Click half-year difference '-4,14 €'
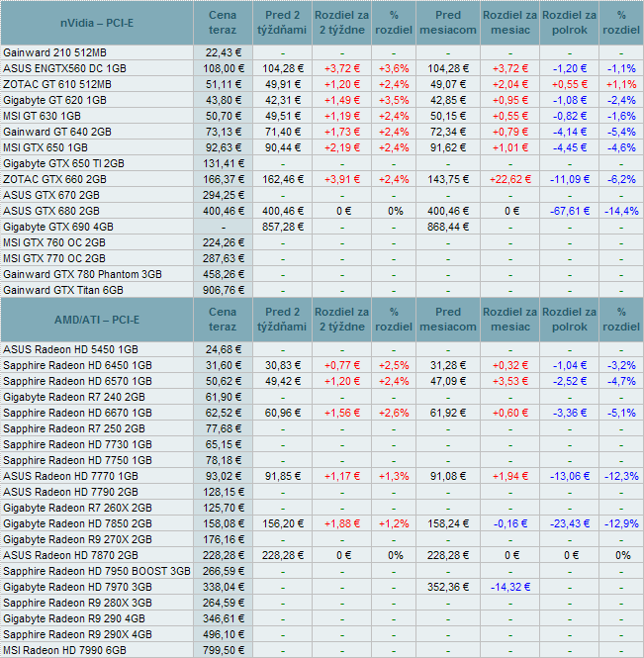This screenshot has width=644, height=658. point(570,132)
